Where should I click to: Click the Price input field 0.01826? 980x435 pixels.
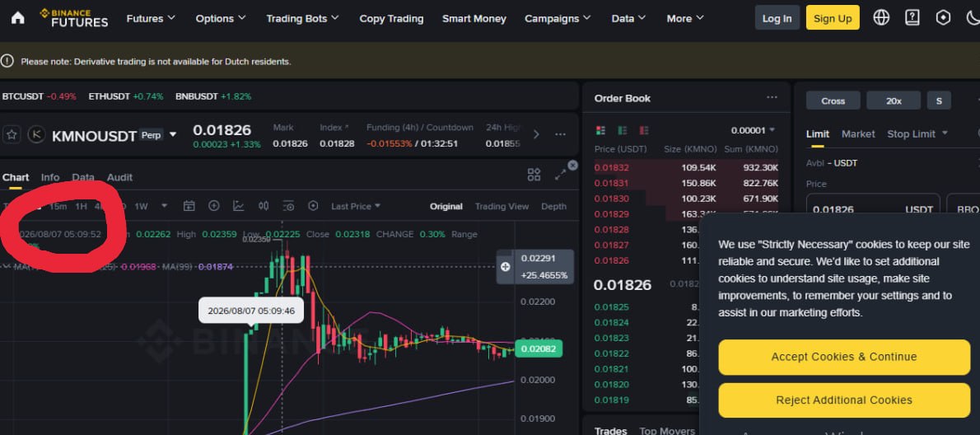point(872,208)
